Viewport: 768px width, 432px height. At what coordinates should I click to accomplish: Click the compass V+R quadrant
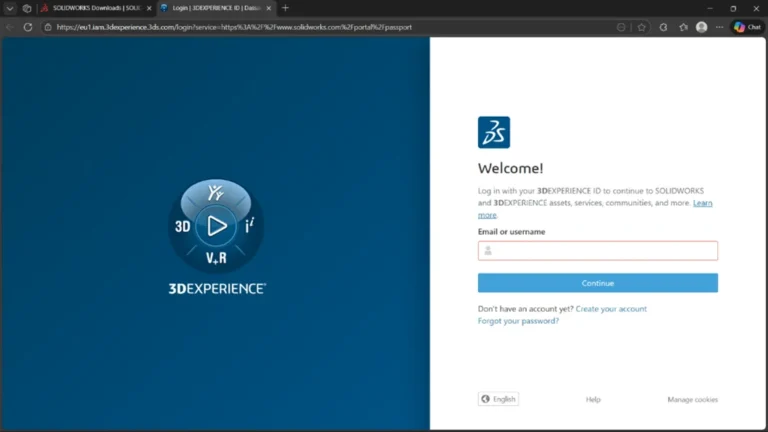[216, 258]
